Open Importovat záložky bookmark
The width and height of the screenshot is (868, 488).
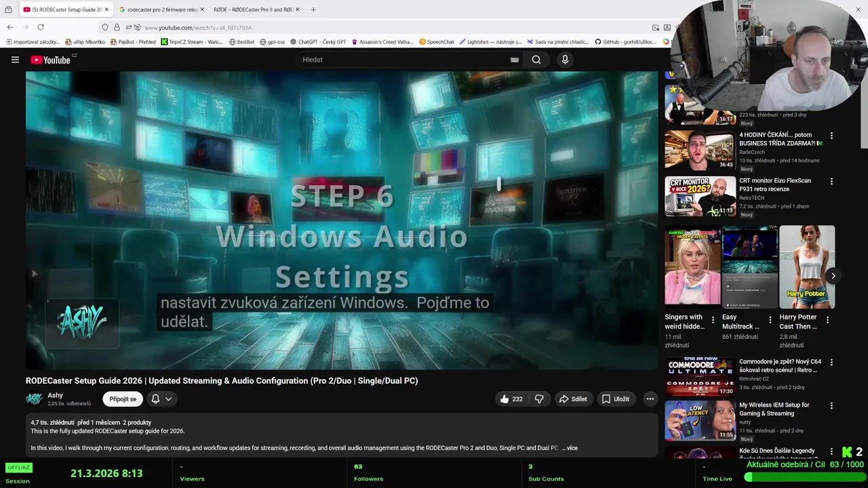33,42
